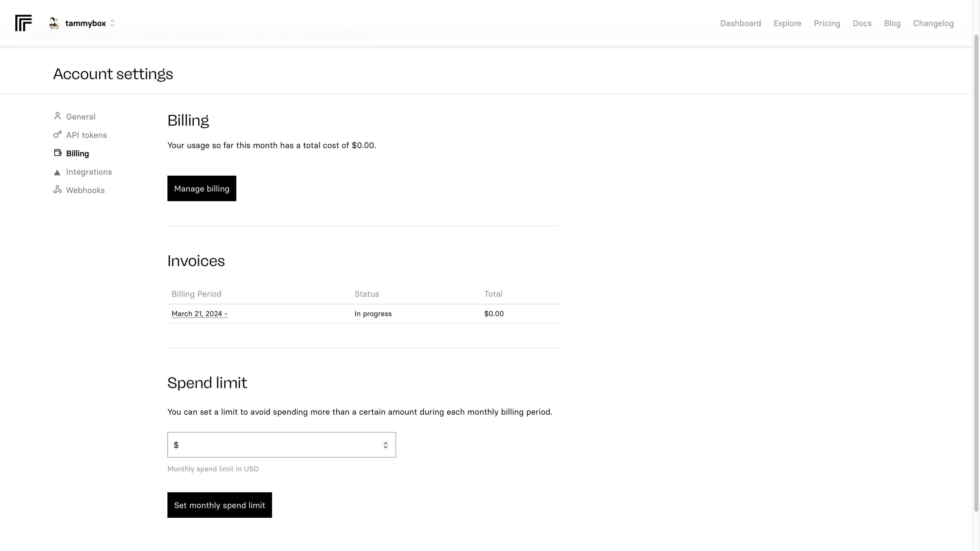
Task: Click the Billing wallet icon
Action: [57, 153]
